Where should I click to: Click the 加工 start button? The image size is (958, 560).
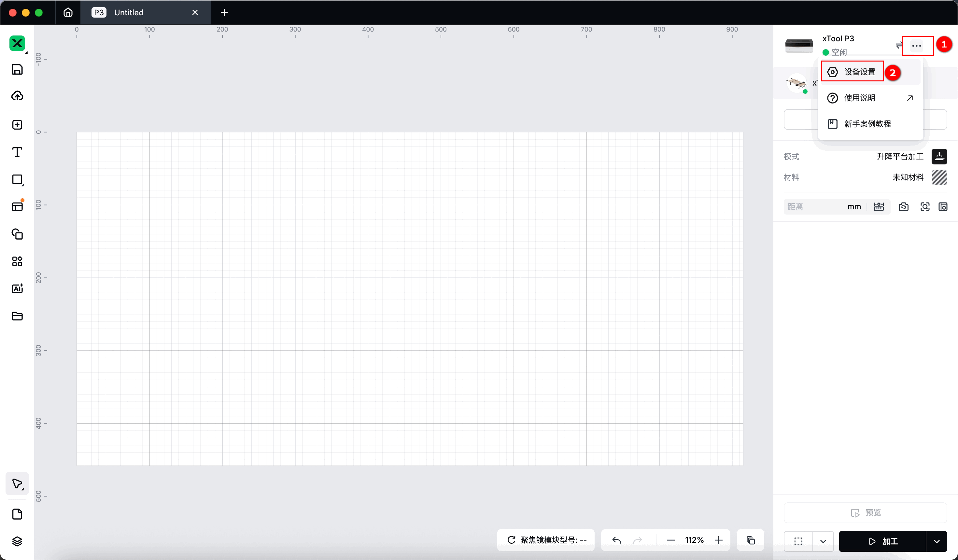click(882, 541)
